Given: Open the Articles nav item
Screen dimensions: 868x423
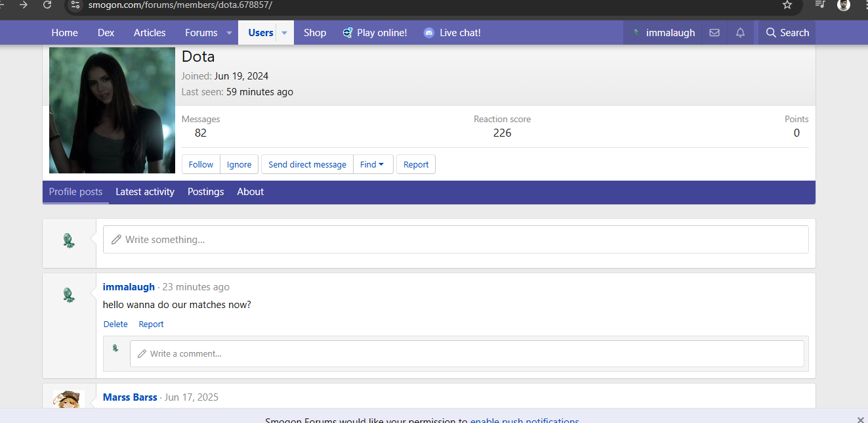Looking at the screenshot, I should (x=150, y=33).
